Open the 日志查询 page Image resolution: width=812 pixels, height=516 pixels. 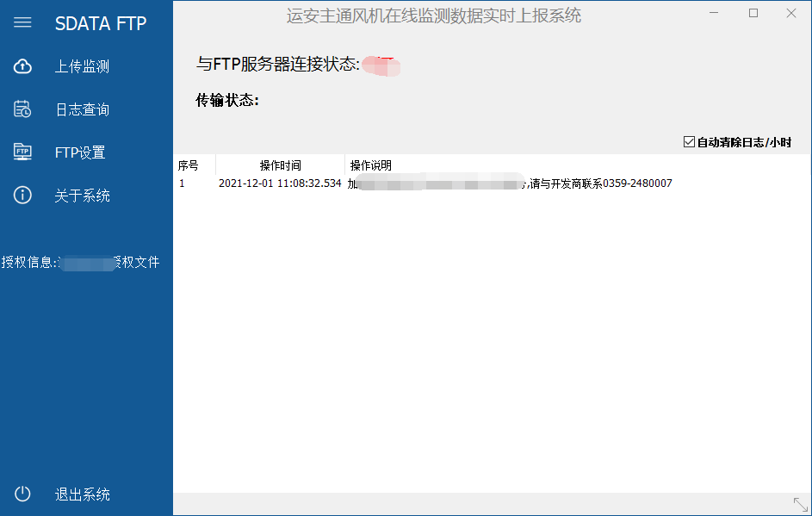tap(82, 109)
